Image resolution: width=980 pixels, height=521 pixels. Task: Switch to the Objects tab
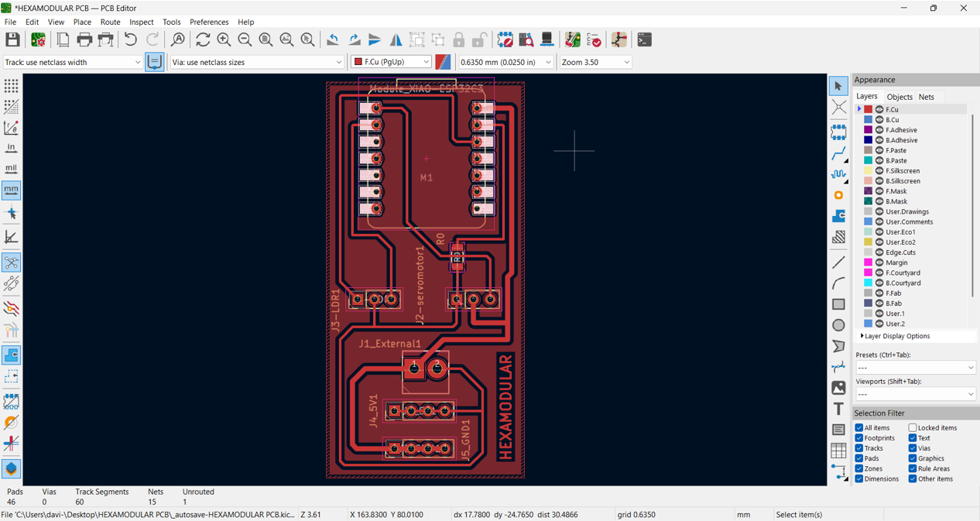click(899, 98)
